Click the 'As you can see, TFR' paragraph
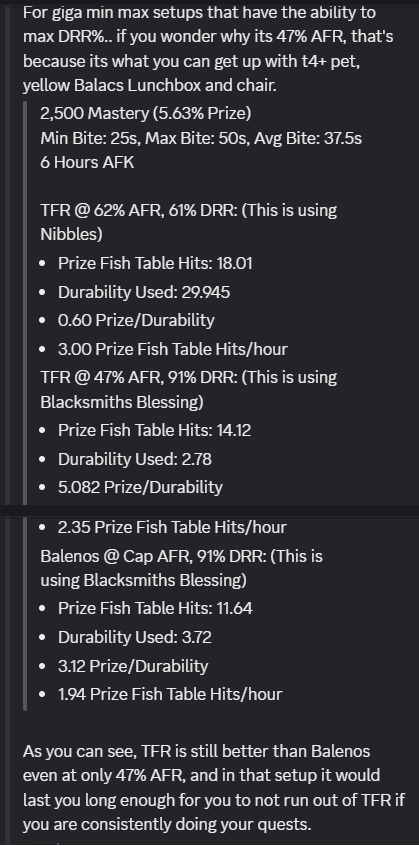The image size is (419, 846). point(214,788)
